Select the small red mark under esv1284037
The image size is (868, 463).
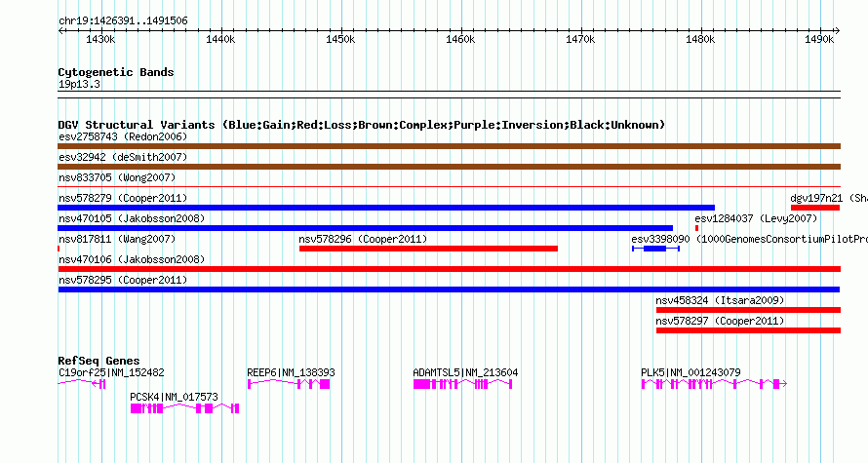(x=696, y=228)
